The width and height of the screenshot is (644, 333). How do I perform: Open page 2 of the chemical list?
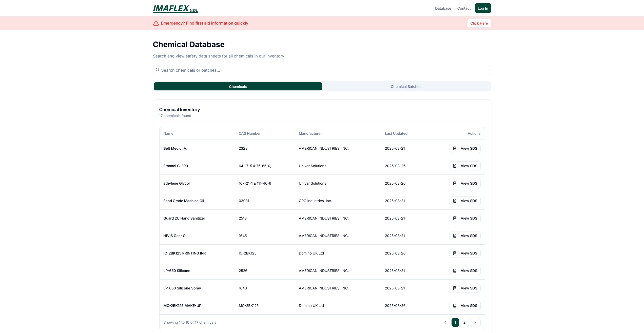point(464,322)
